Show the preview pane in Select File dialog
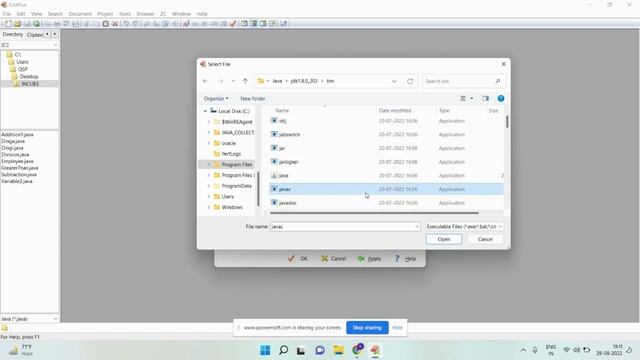This screenshot has width=640, height=360. tap(485, 98)
